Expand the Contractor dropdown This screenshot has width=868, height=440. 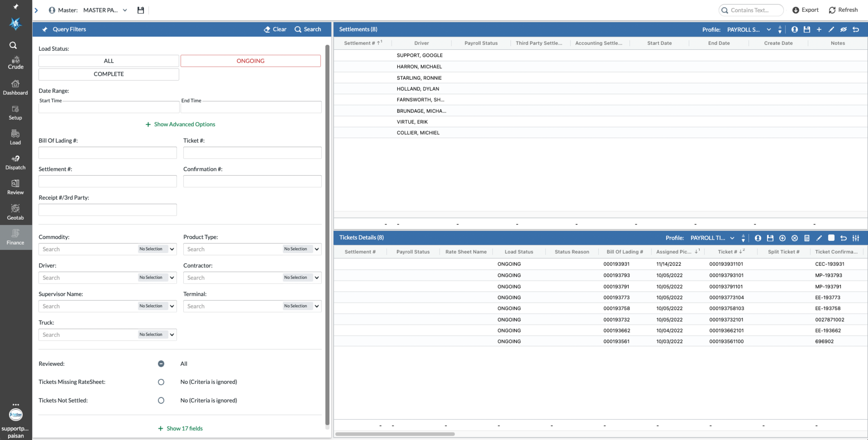[316, 278]
